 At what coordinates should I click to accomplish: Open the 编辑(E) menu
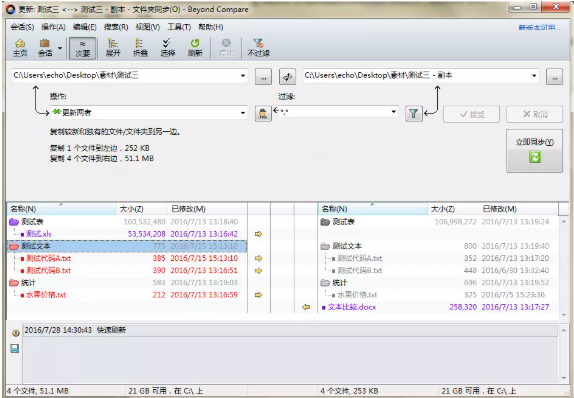pyautogui.click(x=85, y=27)
